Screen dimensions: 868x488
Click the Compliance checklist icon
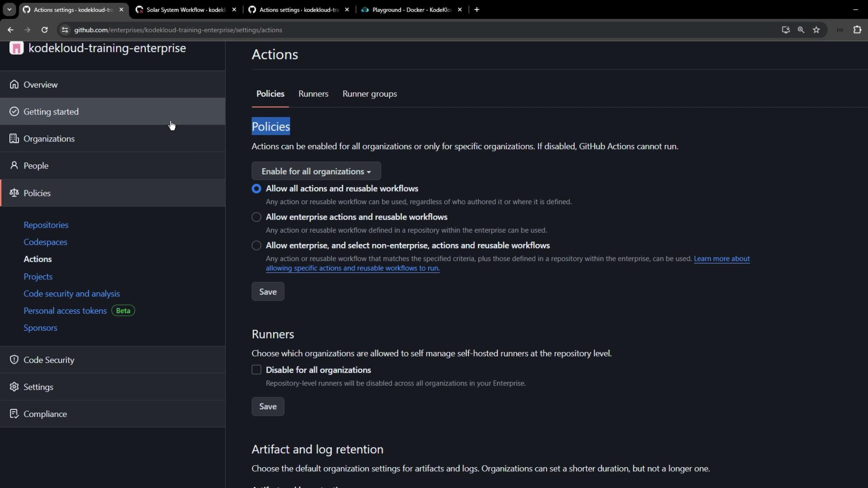(14, 414)
